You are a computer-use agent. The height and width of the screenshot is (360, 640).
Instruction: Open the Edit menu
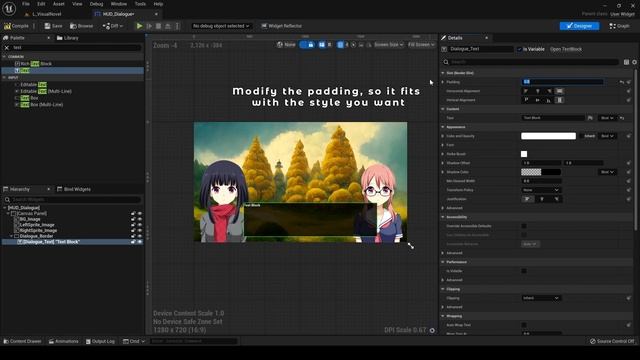click(41, 4)
